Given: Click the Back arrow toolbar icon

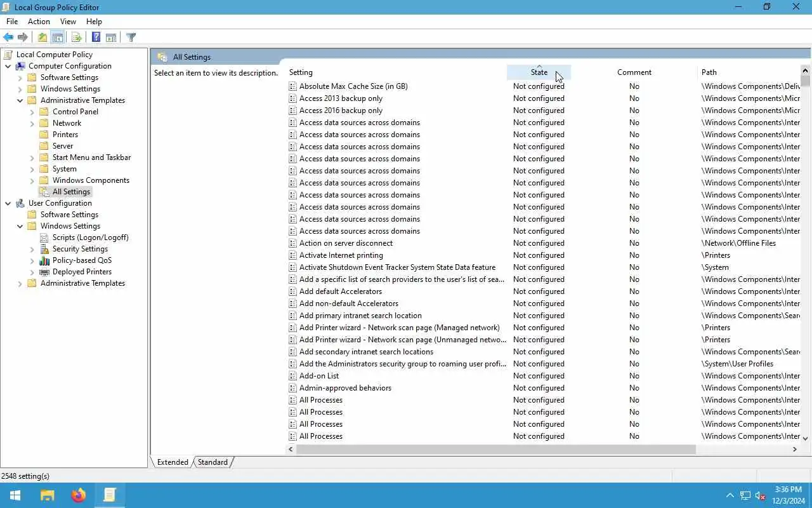Looking at the screenshot, I should coord(8,37).
